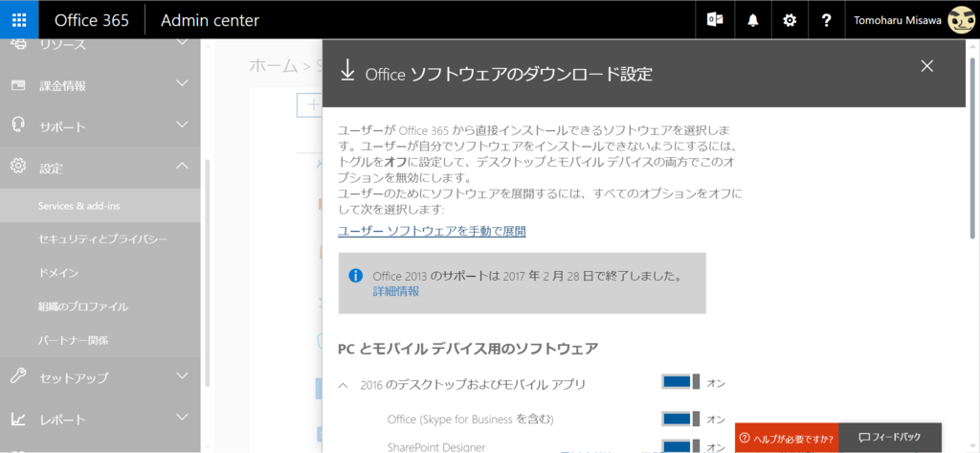The height and width of the screenshot is (453, 980).
Task: Show notifications bell
Action: click(753, 20)
